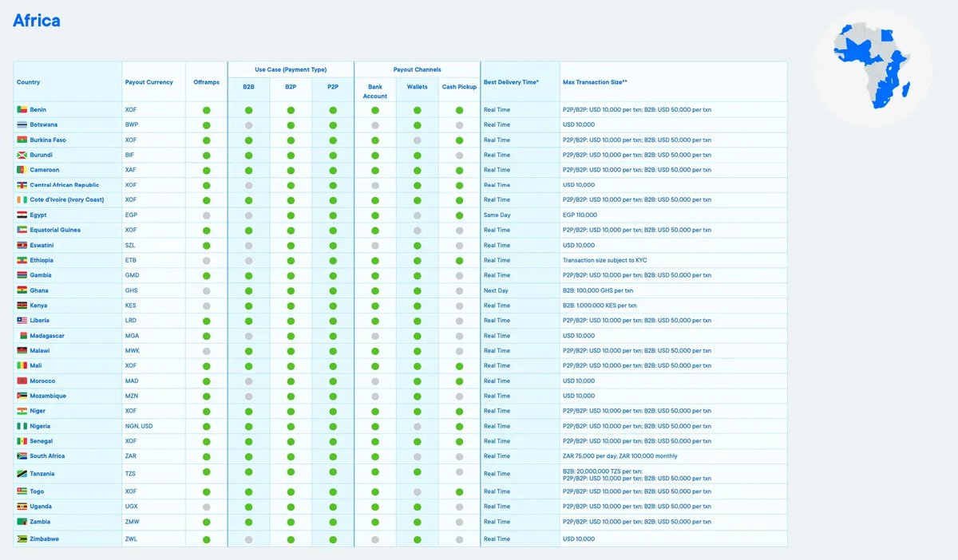Click the South Africa flag icon
This screenshot has width=958, height=560.
click(22, 456)
